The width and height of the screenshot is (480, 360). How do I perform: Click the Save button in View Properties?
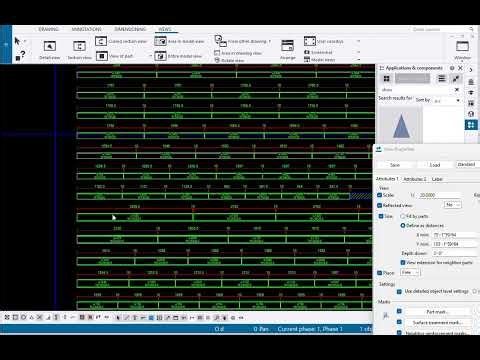395,165
